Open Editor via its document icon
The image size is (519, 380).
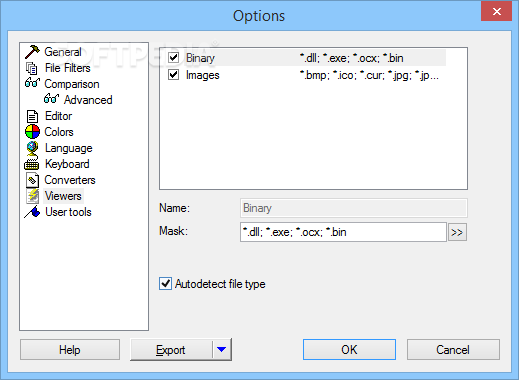pyautogui.click(x=32, y=116)
